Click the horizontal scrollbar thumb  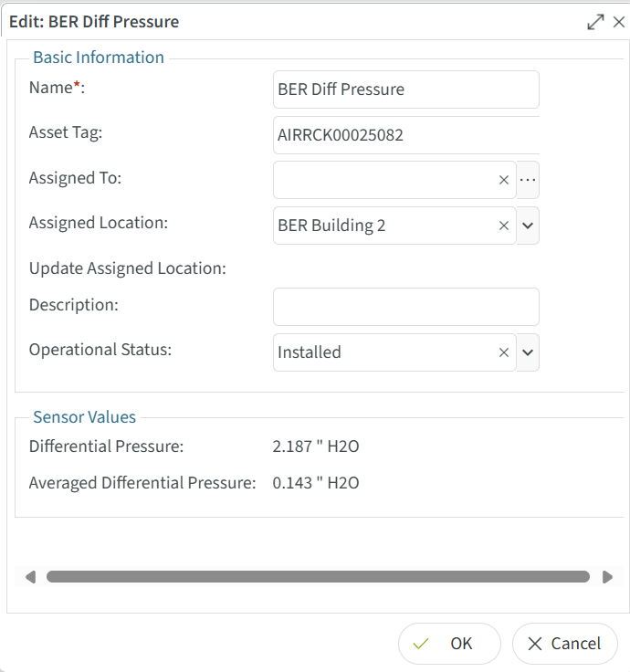tap(318, 577)
